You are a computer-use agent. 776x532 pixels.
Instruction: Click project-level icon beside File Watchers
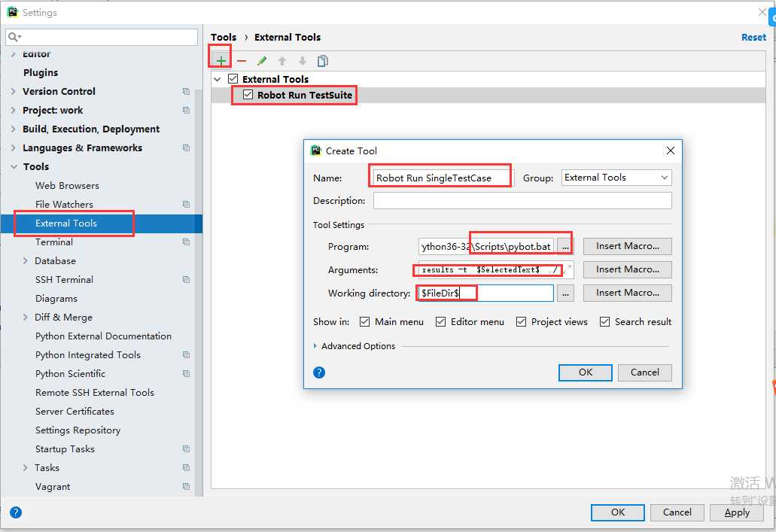(x=186, y=204)
